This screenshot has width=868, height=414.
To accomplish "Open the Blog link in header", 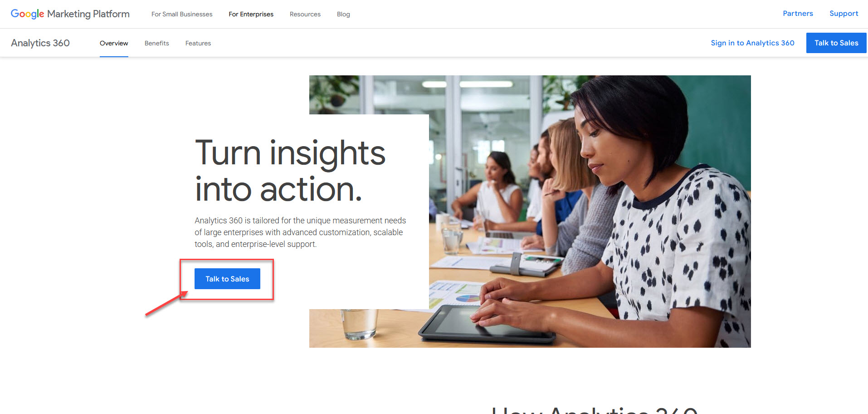I will point(343,14).
